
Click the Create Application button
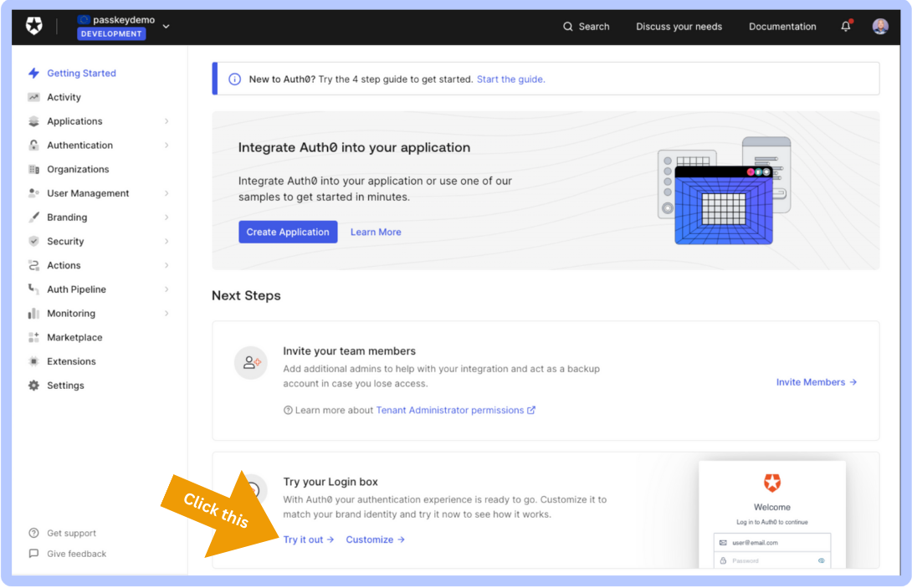click(288, 232)
